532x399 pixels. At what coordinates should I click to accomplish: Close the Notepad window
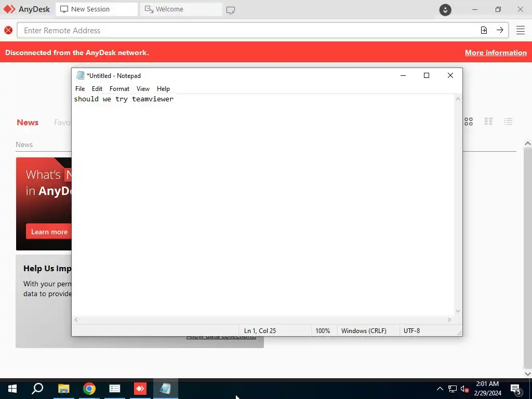450,75
